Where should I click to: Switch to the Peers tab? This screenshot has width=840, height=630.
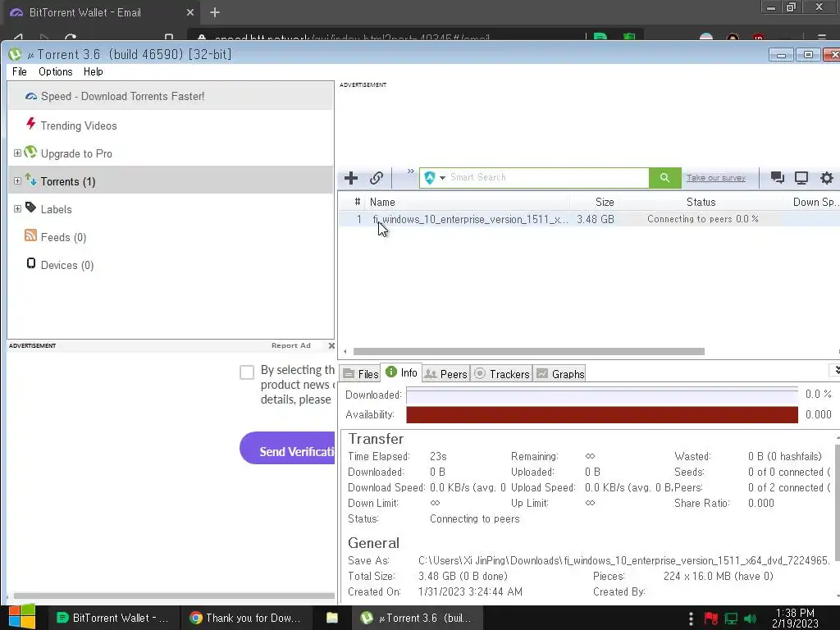pyautogui.click(x=445, y=374)
